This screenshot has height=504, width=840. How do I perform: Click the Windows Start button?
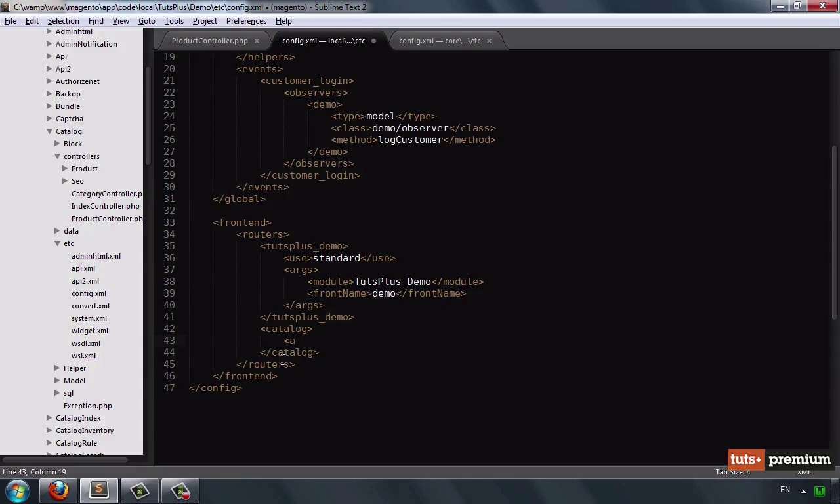[x=18, y=490]
